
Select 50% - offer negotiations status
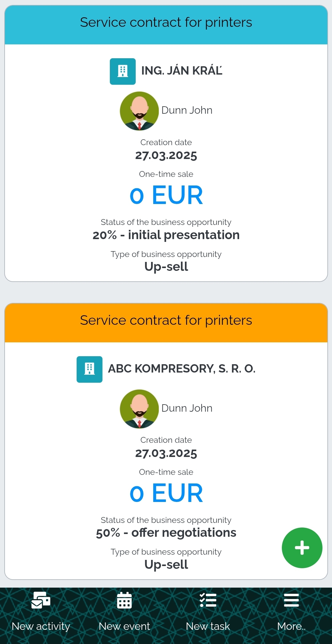pyautogui.click(x=166, y=532)
